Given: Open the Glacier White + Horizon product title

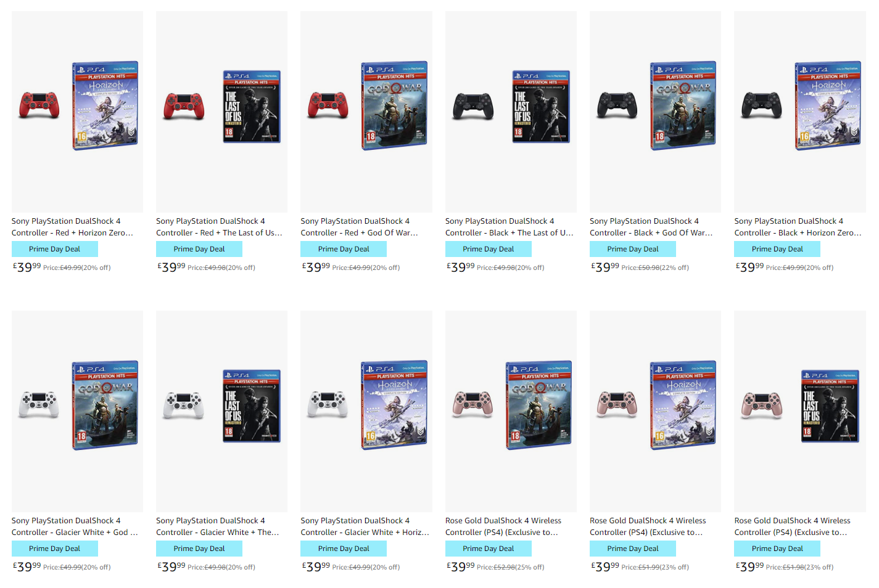Looking at the screenshot, I should click(x=365, y=526).
